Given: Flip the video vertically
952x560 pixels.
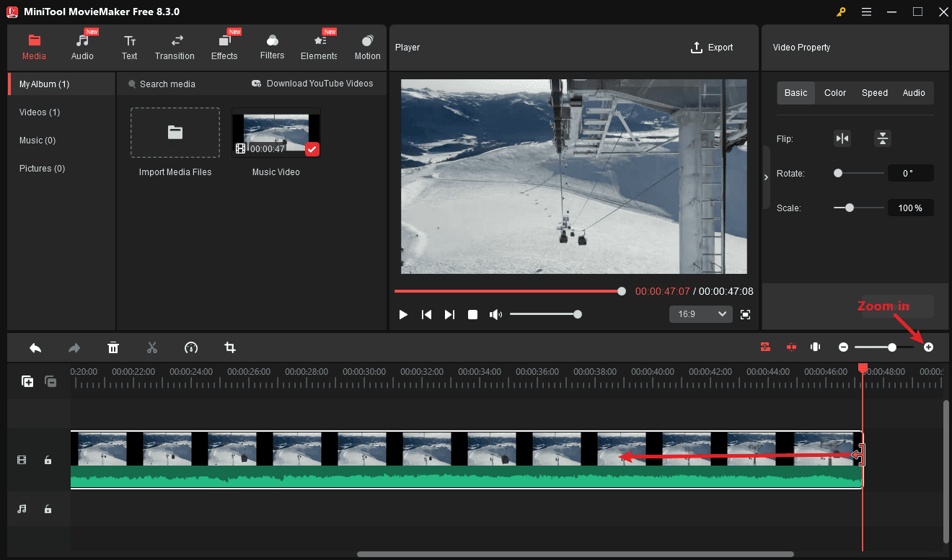Looking at the screenshot, I should pyautogui.click(x=883, y=138).
